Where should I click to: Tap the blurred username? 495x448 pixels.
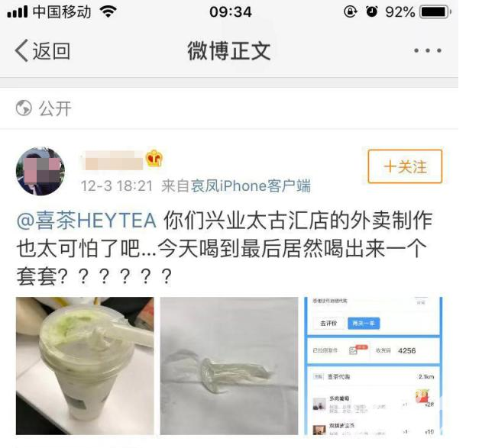114,160
